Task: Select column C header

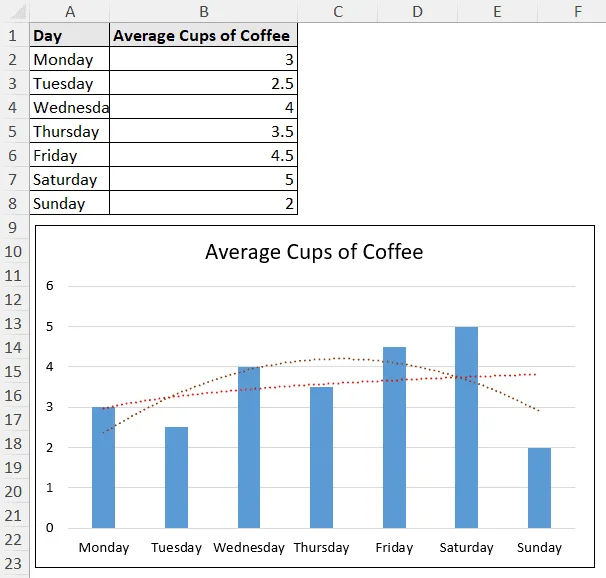Action: [337, 12]
